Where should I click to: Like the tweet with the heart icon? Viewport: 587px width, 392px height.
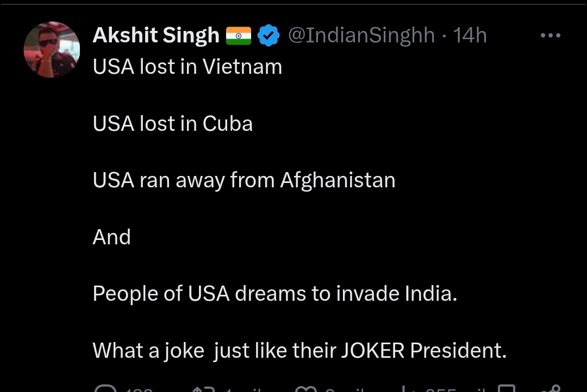point(306,389)
